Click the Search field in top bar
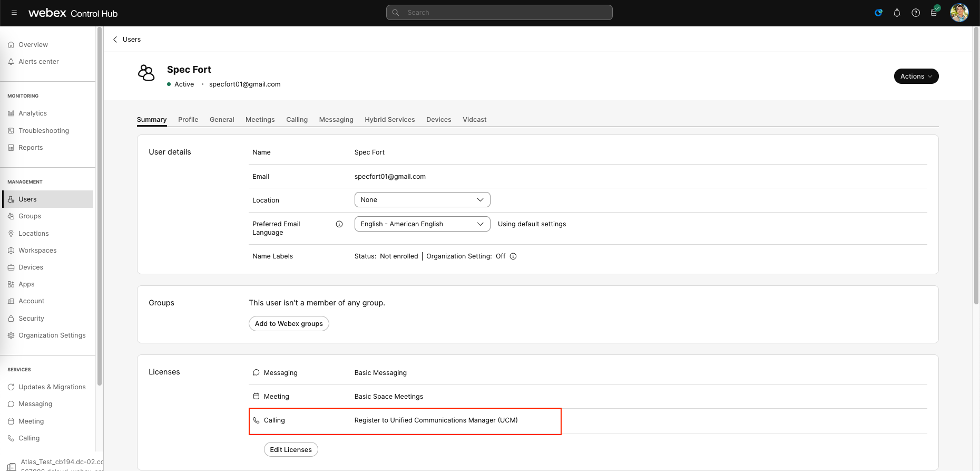Screen dimensions: 980x471 [x=499, y=13]
